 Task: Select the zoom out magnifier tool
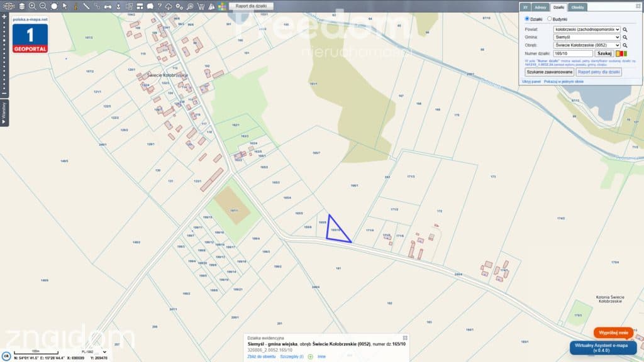coord(43,6)
